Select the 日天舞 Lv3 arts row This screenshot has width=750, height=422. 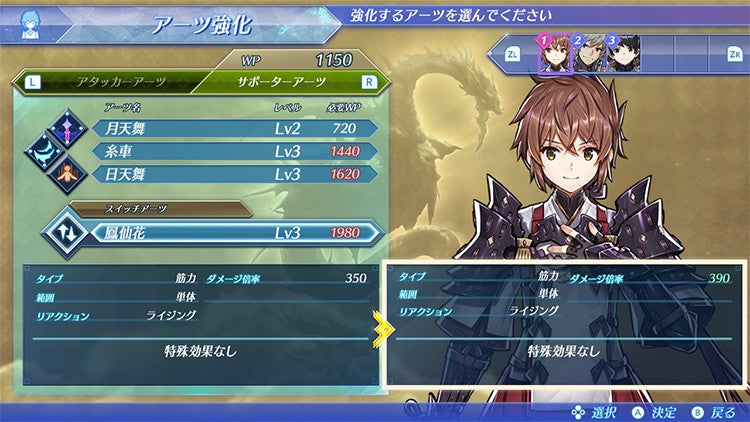pos(234,175)
